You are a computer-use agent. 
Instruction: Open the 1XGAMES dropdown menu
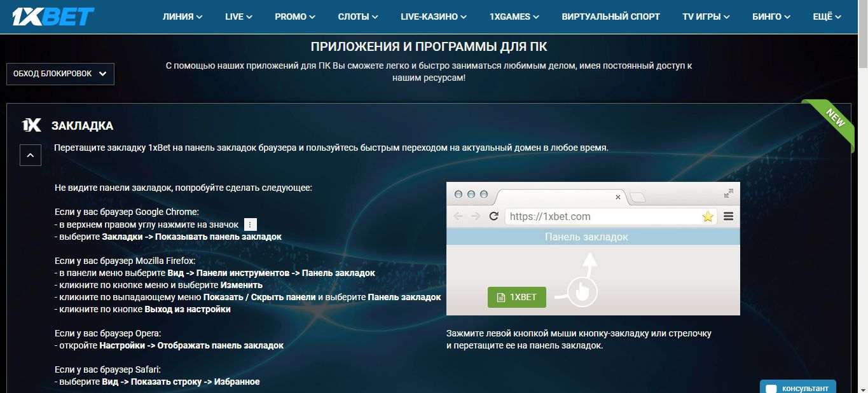coord(514,17)
